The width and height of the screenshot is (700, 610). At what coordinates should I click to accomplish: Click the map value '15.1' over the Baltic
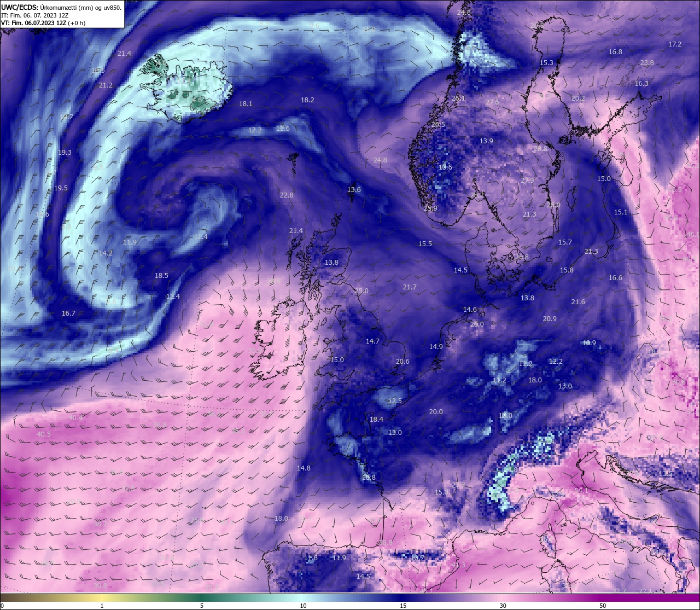pos(621,212)
